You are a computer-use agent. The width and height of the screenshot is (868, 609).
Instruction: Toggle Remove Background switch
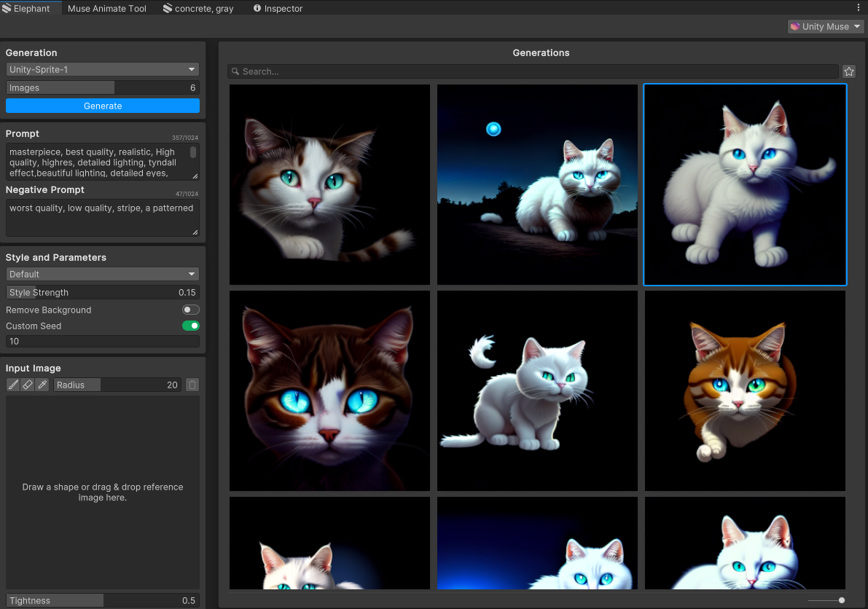190,310
